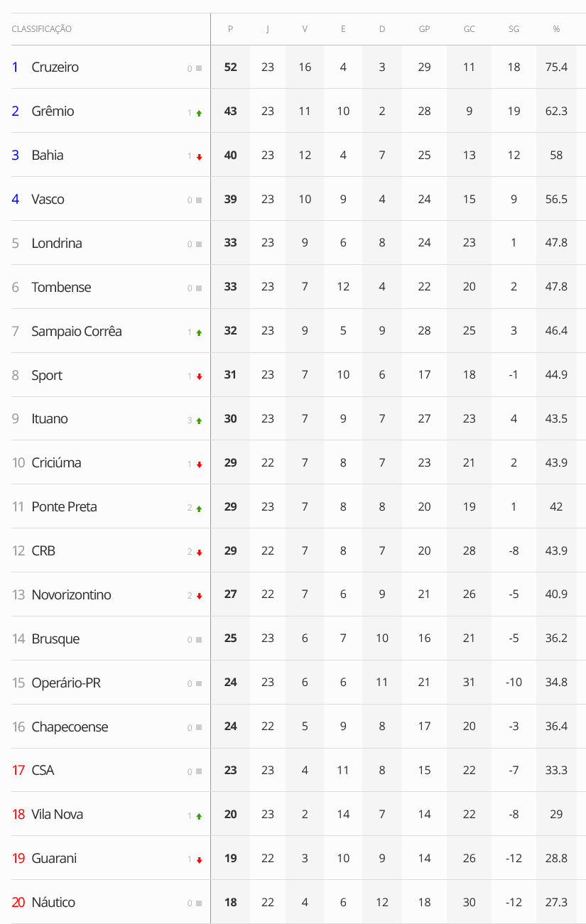Click the green up arrow beside Ituano
This screenshot has height=924, width=586.
pos(199,420)
